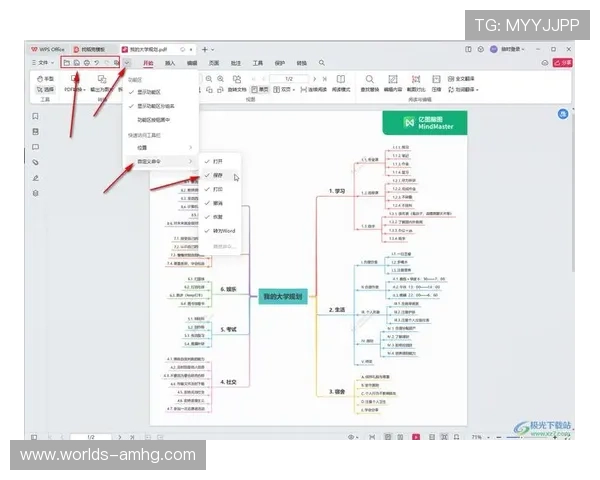
Task: Click the open folder icon in quick access toolbar
Action: click(66, 63)
